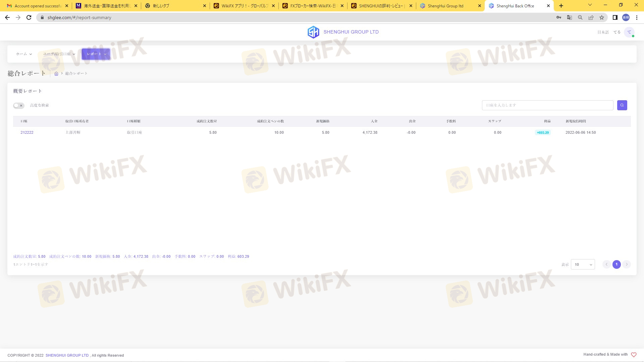Click the スワップ column header
Image resolution: width=644 pixels, height=362 pixels.
[x=495, y=121]
